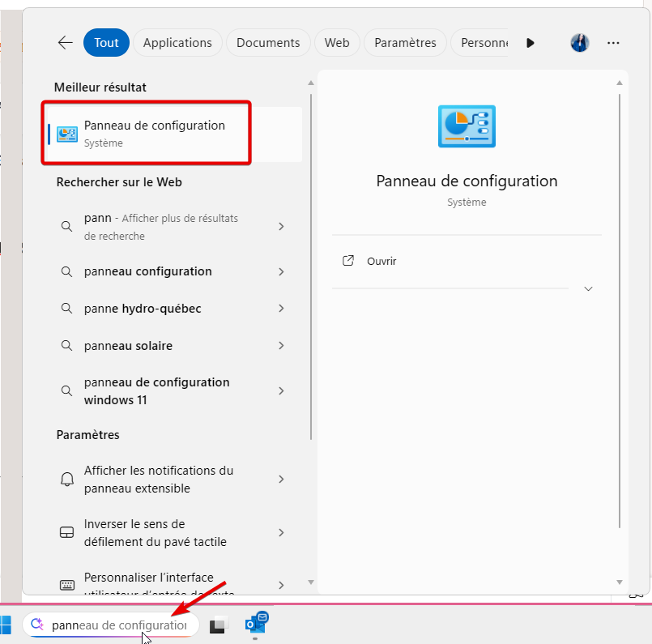Click the touchpad icon for scroll direction

pyautogui.click(x=67, y=532)
